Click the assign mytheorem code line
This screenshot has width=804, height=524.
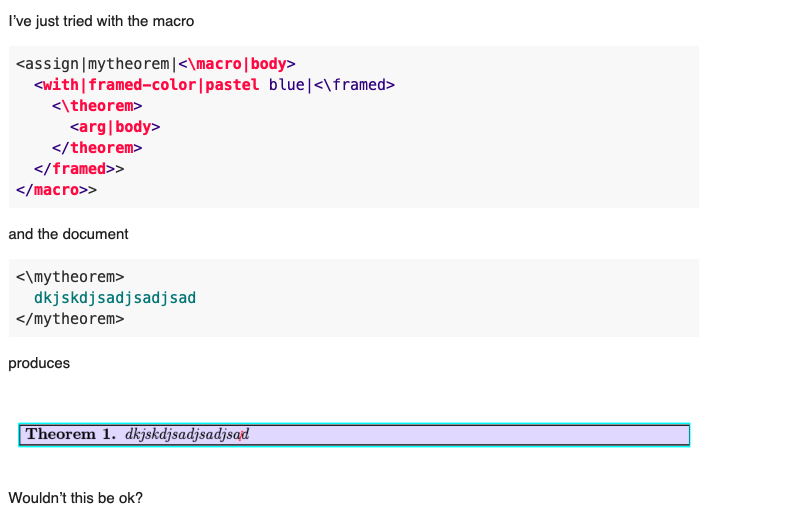[156, 64]
